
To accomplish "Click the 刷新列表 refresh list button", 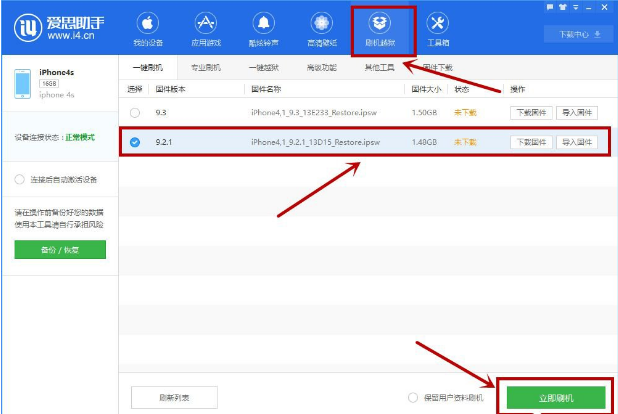I will tap(174, 397).
